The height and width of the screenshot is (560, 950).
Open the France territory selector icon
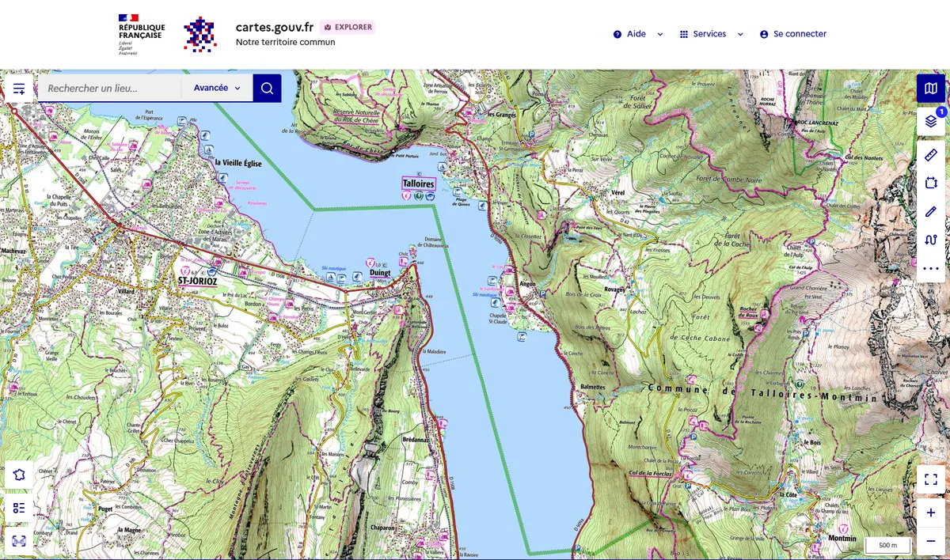[x=20, y=475]
